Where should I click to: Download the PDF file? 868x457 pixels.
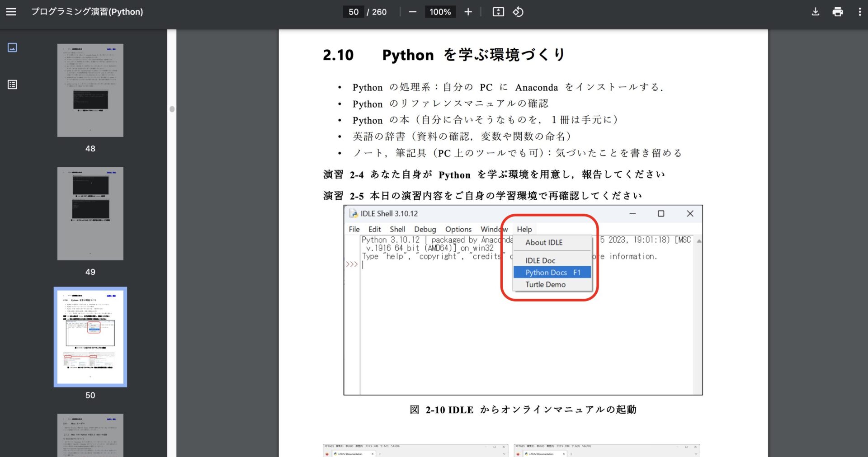point(815,12)
